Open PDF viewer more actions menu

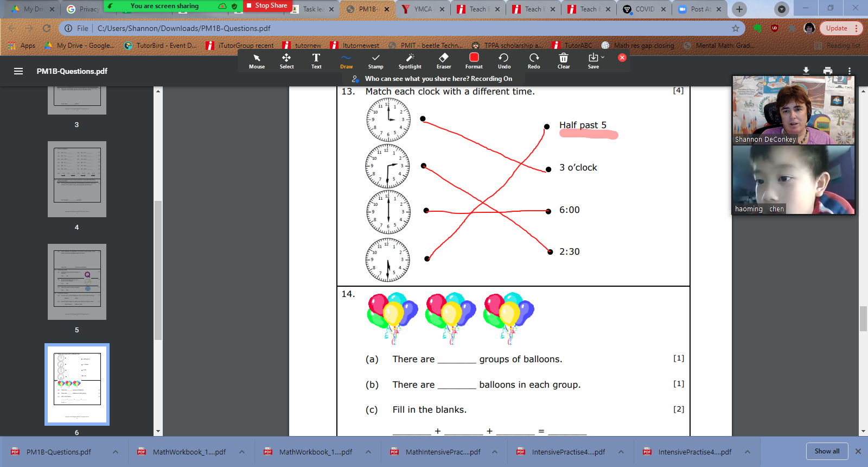[x=850, y=71]
